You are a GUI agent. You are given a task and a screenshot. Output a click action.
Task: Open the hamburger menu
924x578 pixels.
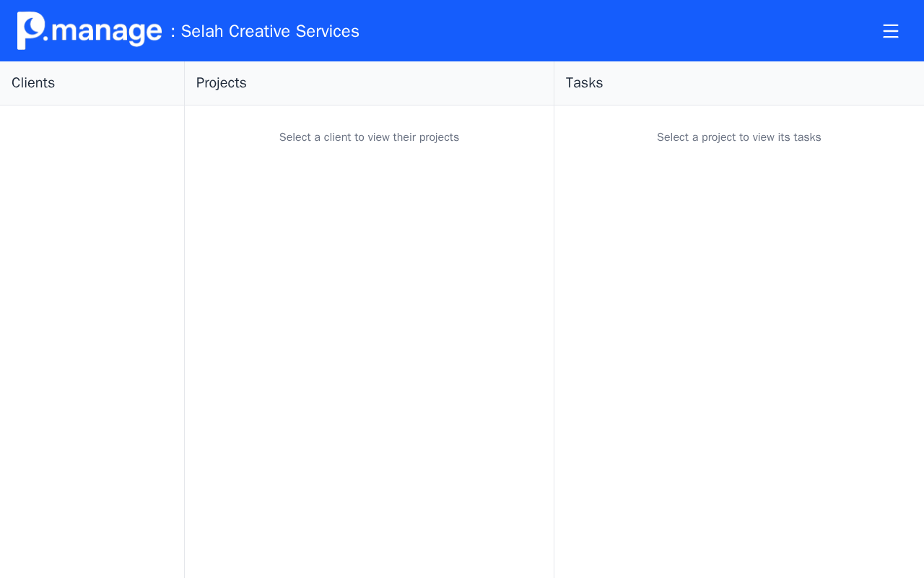point(890,31)
